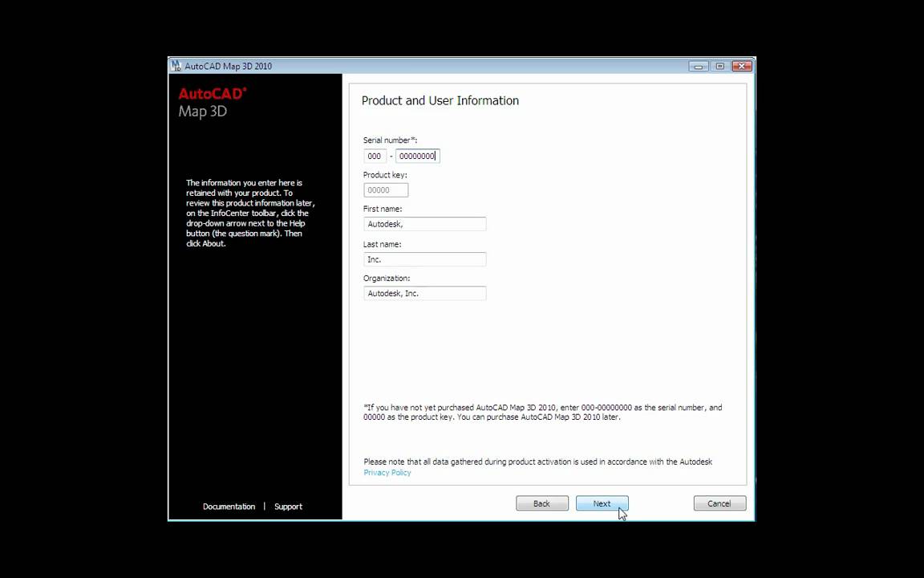Maximize the installer window

point(719,66)
